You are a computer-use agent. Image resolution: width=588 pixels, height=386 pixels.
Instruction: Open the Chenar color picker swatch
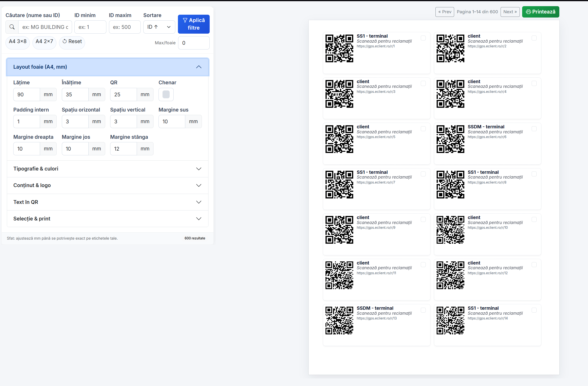166,94
